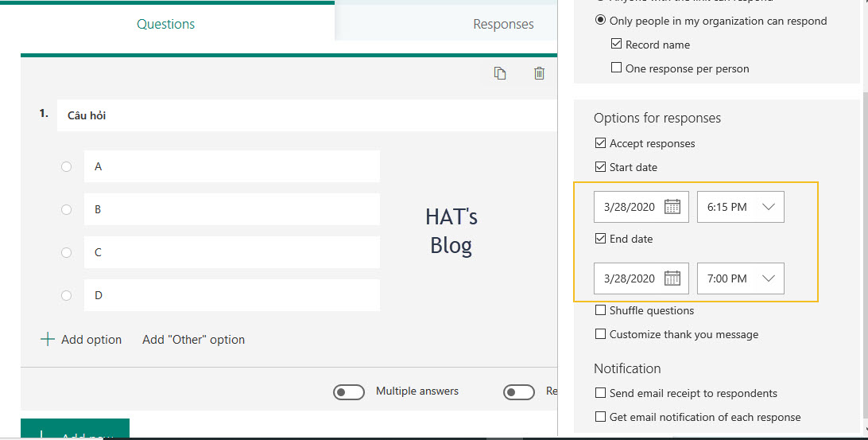
Task: Edit the option A text field
Action: pyautogui.click(x=232, y=166)
